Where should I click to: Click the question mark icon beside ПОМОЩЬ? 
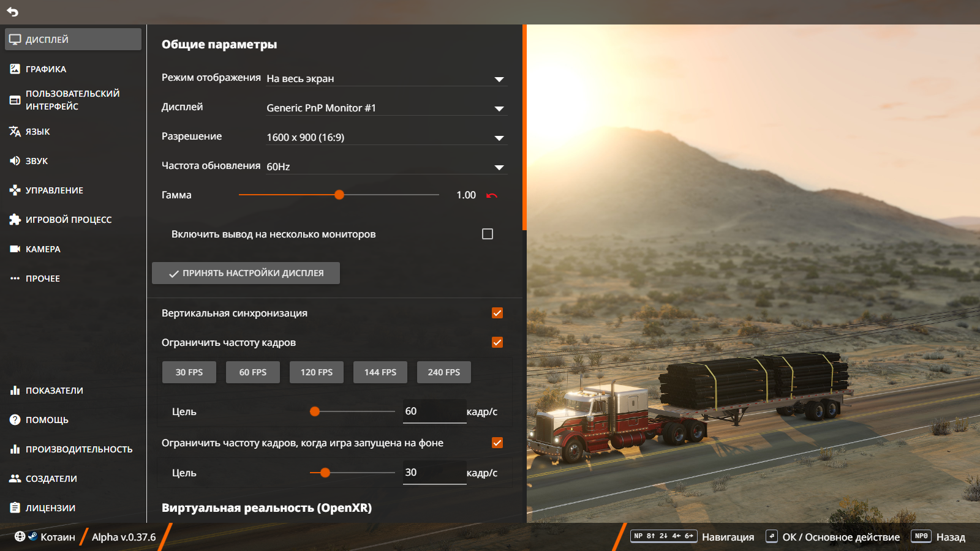click(15, 419)
